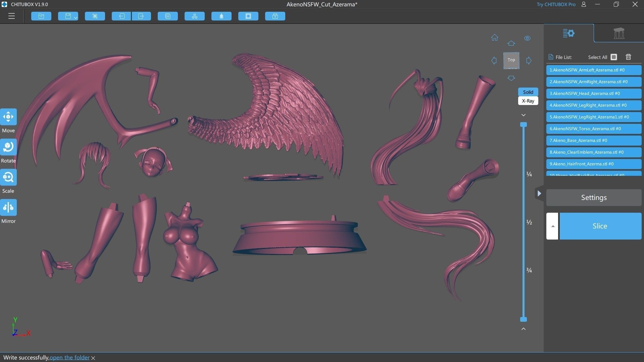Click the save project floppy icon
Viewport: 644px width, 362px height.
click(x=68, y=16)
